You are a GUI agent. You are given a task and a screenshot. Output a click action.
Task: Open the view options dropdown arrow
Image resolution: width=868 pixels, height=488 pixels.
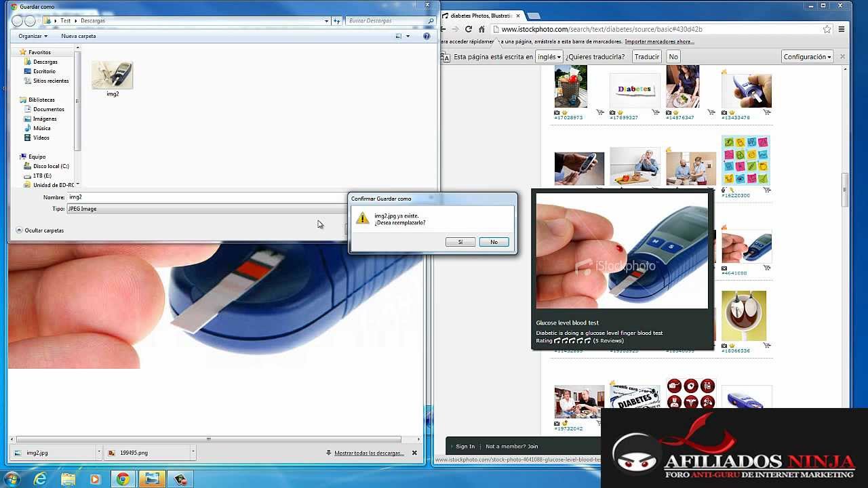[408, 36]
